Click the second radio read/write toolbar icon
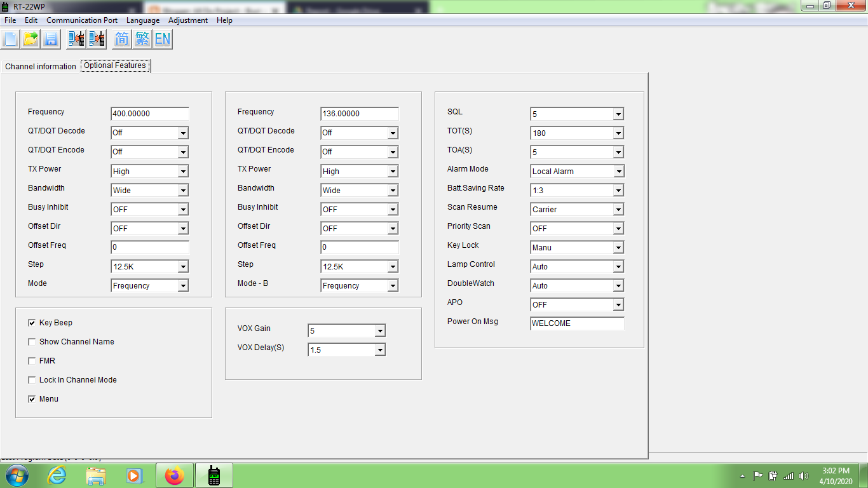The height and width of the screenshot is (488, 868). pos(97,39)
